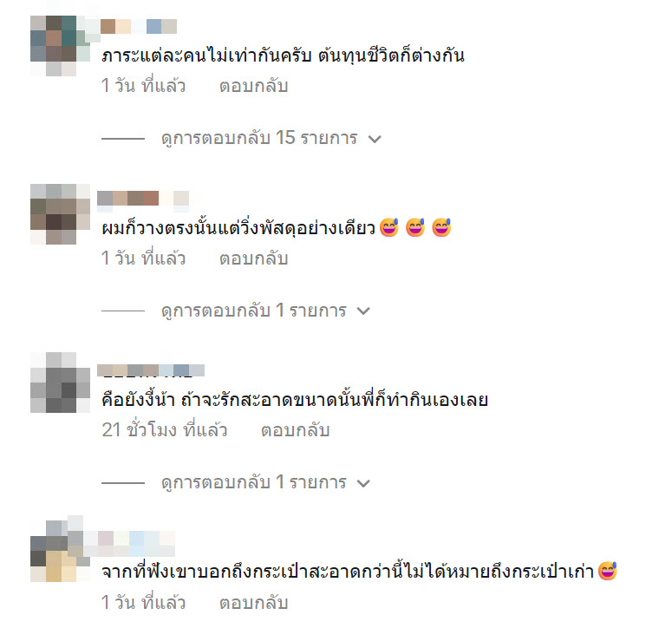Click the laughing emoji after กระเป๋าเก่า
The height and width of the screenshot is (641, 672).
point(607,571)
